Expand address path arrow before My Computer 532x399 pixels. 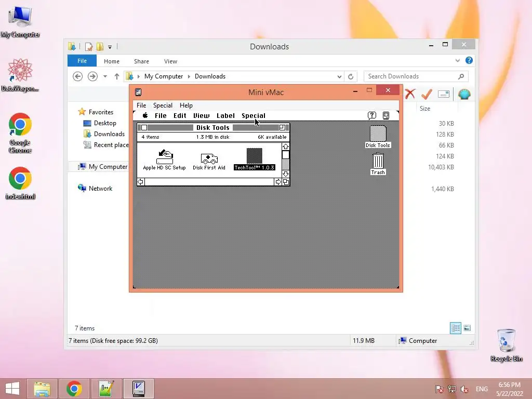pyautogui.click(x=138, y=77)
